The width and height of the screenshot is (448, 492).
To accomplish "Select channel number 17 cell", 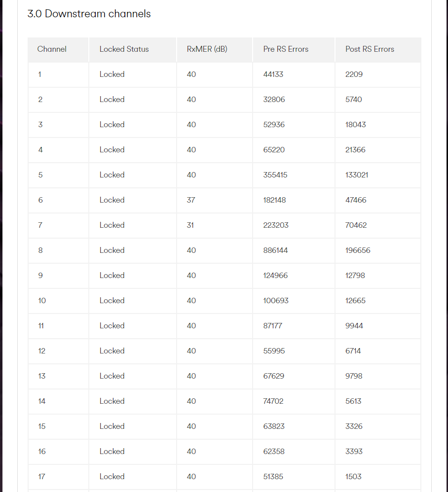I will (x=42, y=477).
